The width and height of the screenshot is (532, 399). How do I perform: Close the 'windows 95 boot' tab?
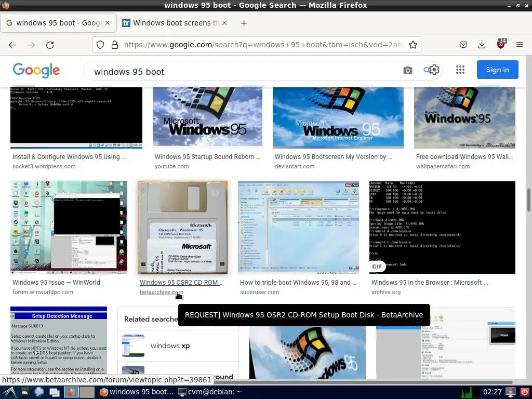point(107,23)
